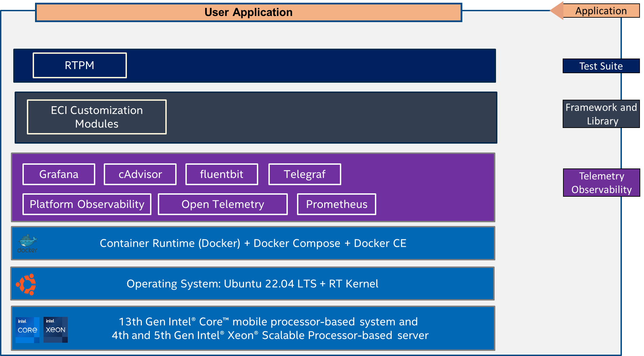644x356 pixels.
Task: Click the Container Runtime (Docker) text
Action: (x=170, y=243)
